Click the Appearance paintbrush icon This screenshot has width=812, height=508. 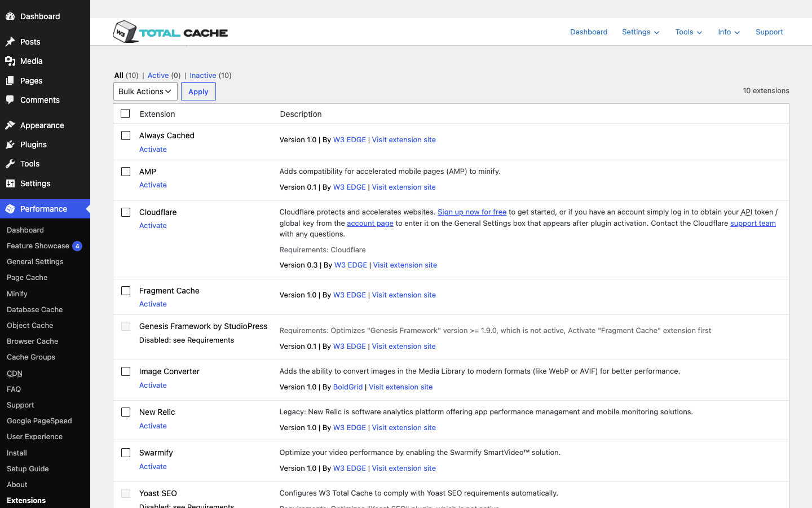point(10,125)
